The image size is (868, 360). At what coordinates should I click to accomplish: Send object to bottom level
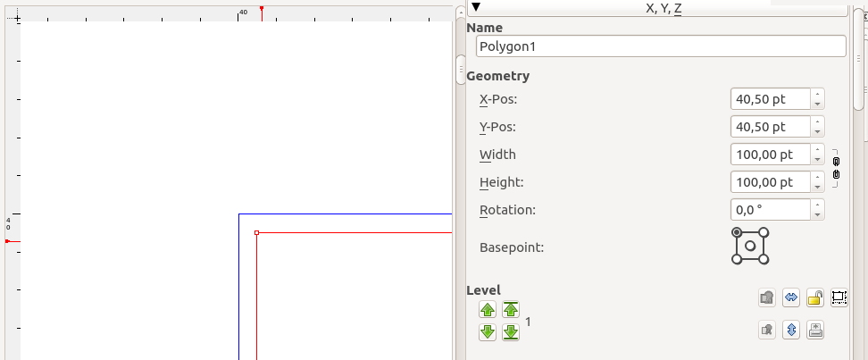click(510, 332)
